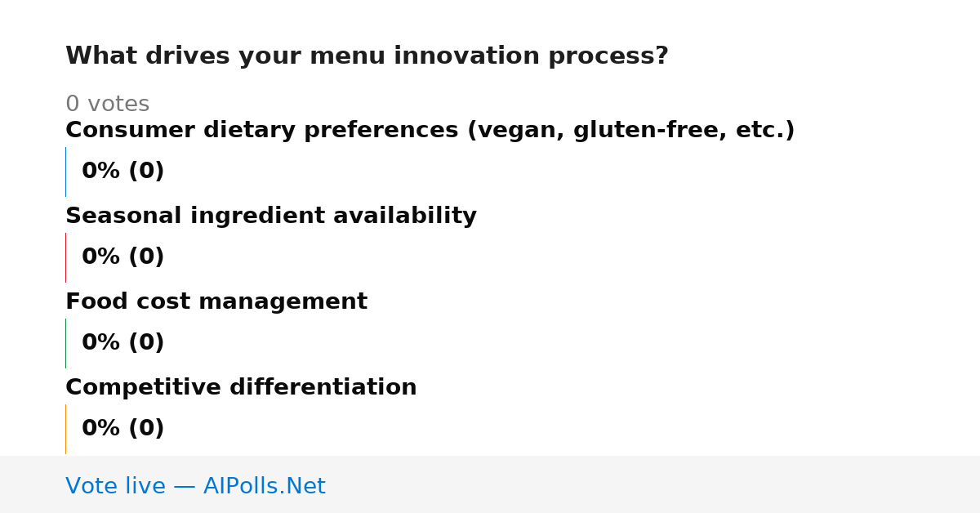Click the 0% (0) result for dietary preferences
This screenshot has width=980, height=513.
[123, 172]
